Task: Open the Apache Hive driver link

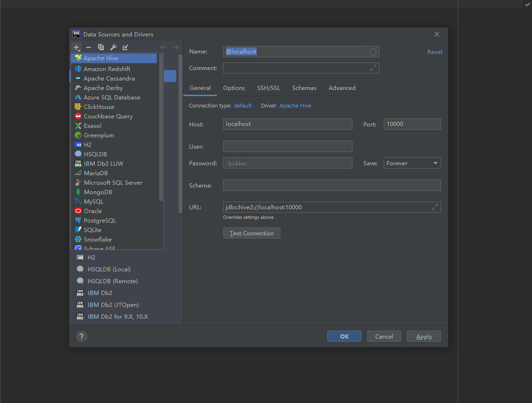Action: pyautogui.click(x=295, y=106)
